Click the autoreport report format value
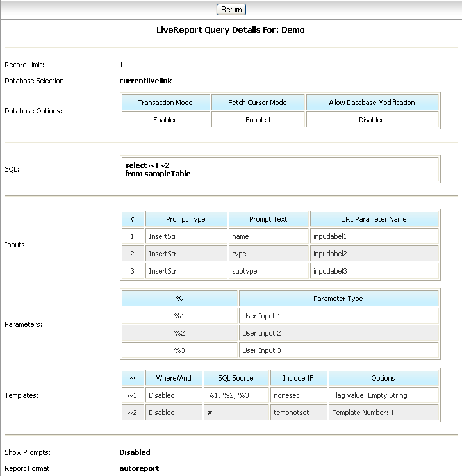Viewport: 462px width, 476px height. click(x=139, y=468)
